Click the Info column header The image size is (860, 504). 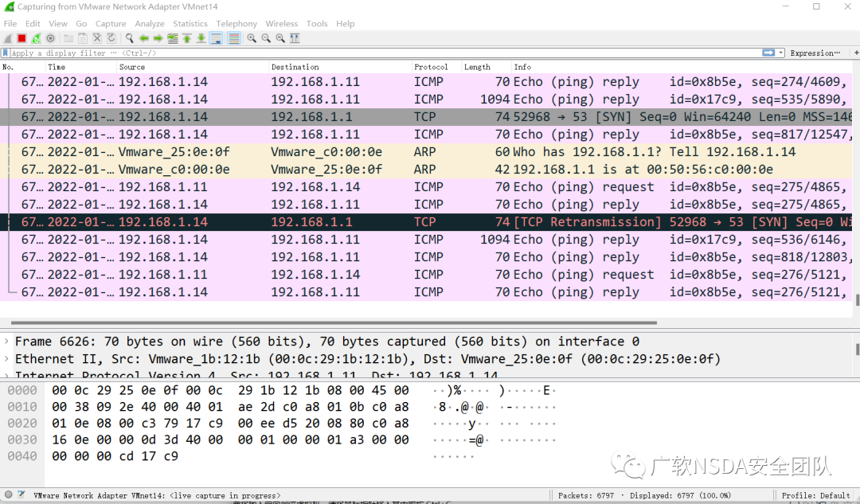[x=682, y=67]
